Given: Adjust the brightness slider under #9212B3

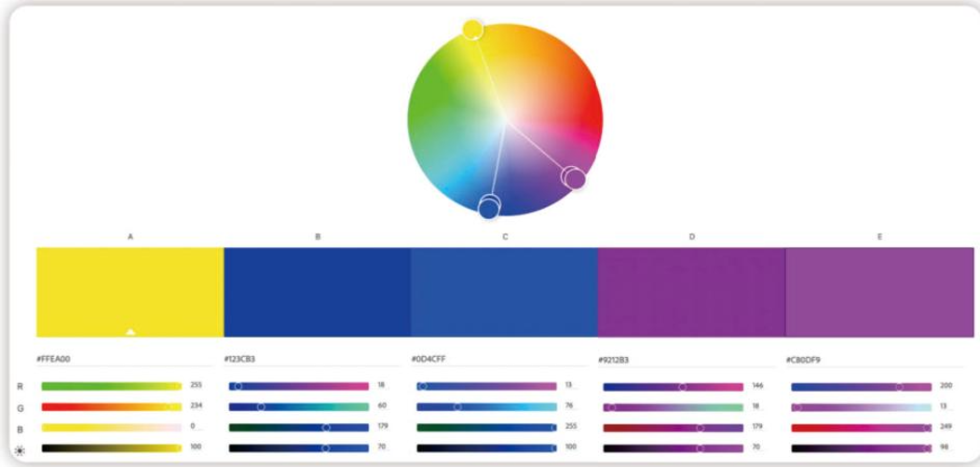Looking at the screenshot, I should coord(674,448).
